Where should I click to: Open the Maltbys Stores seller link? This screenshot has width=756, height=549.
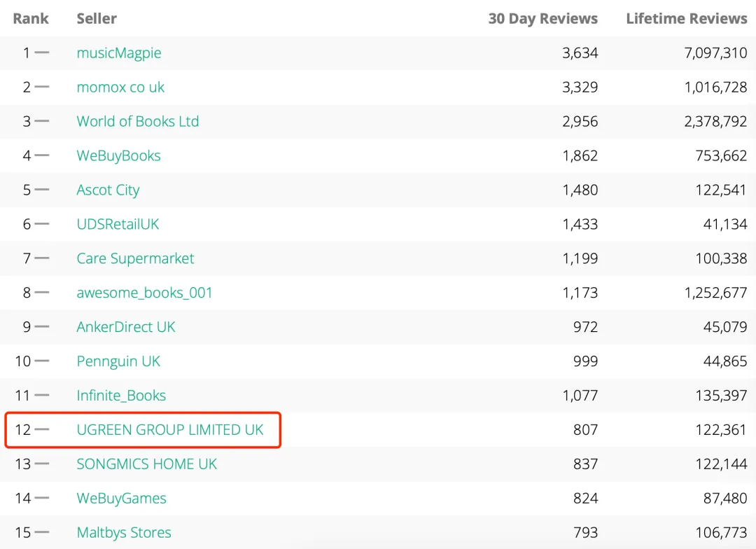pyautogui.click(x=124, y=534)
